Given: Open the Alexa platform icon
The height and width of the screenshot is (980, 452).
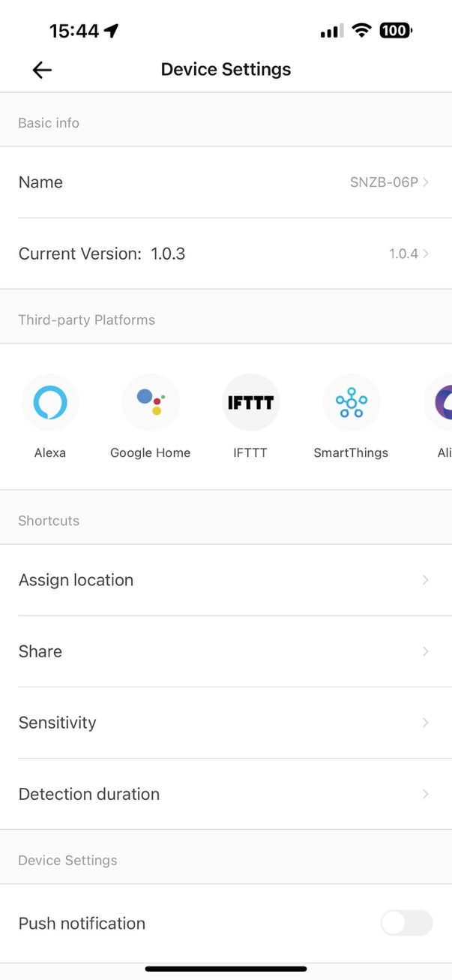Looking at the screenshot, I should [50, 402].
